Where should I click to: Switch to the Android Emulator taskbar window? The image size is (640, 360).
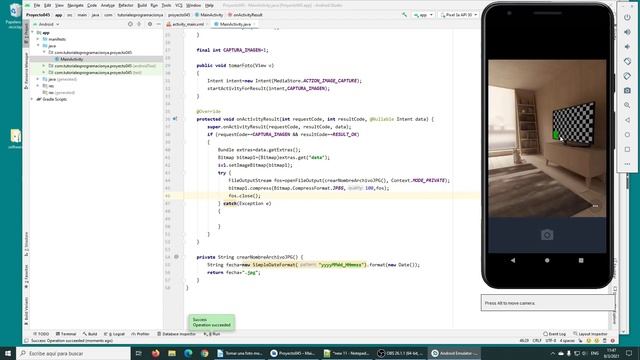click(454, 353)
